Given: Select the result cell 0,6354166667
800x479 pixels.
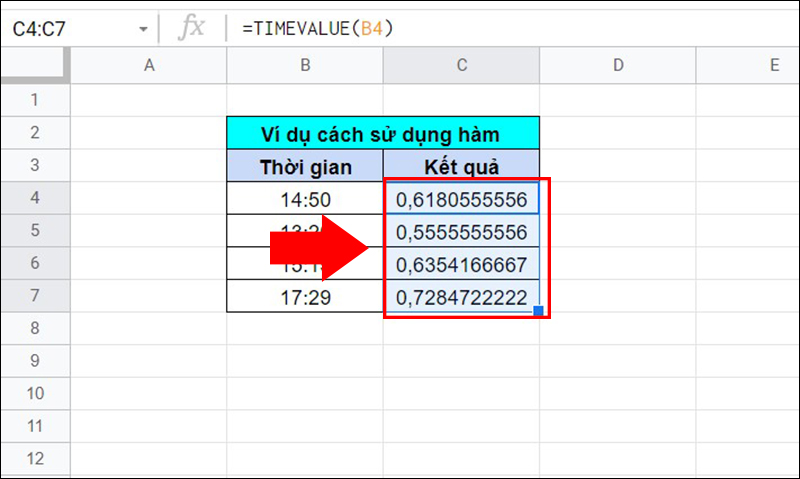Looking at the screenshot, I should pos(461,264).
